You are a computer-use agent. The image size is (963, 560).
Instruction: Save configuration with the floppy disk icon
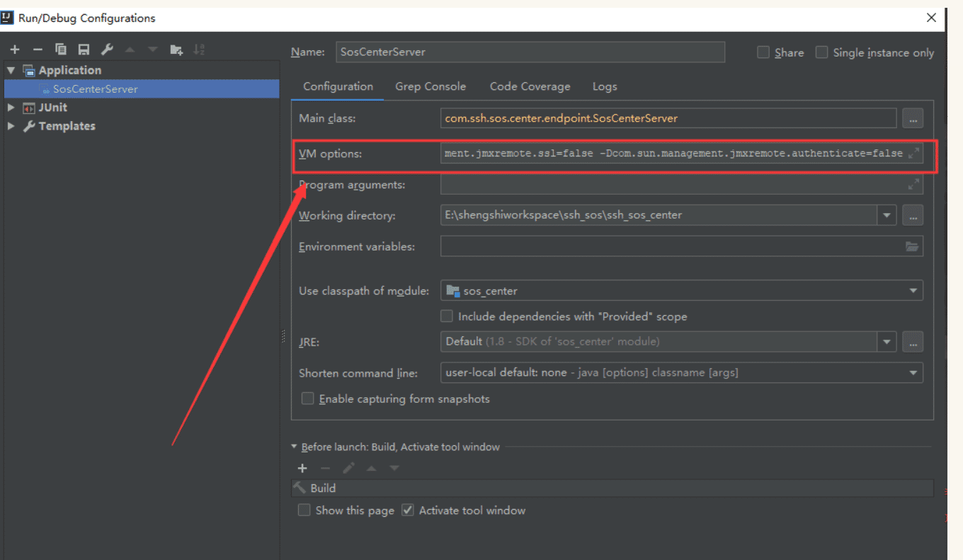pyautogui.click(x=84, y=50)
